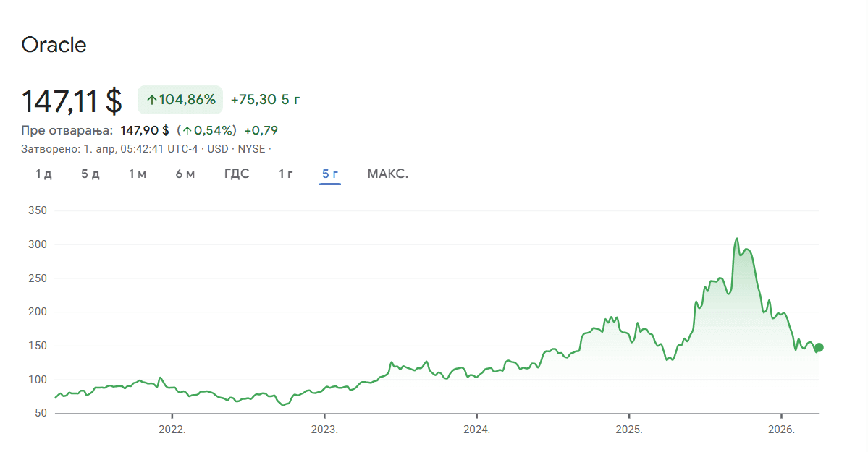Viewport: 868px width, 452px height.
Task: Open the 1 м chart range
Action: 138,174
